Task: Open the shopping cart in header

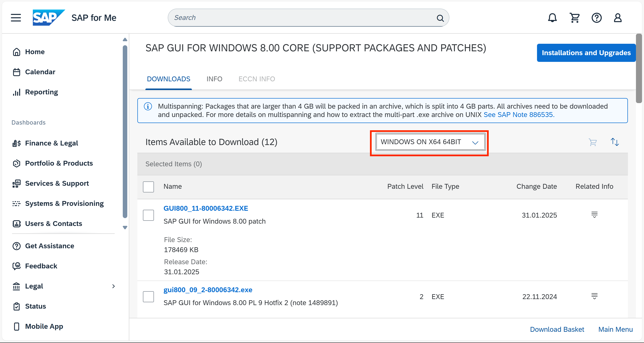Action: click(x=575, y=18)
